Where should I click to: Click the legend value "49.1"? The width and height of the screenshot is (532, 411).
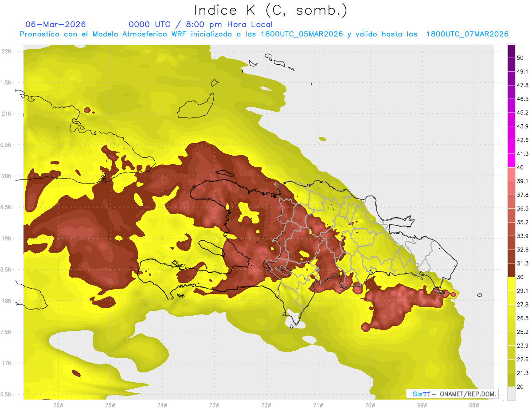pyautogui.click(x=523, y=71)
